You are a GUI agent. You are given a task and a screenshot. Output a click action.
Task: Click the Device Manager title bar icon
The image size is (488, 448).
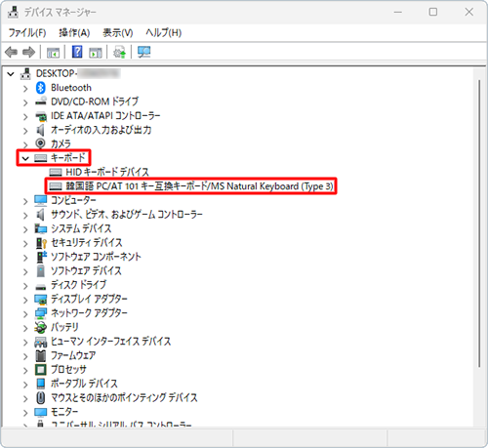pyautogui.click(x=13, y=12)
